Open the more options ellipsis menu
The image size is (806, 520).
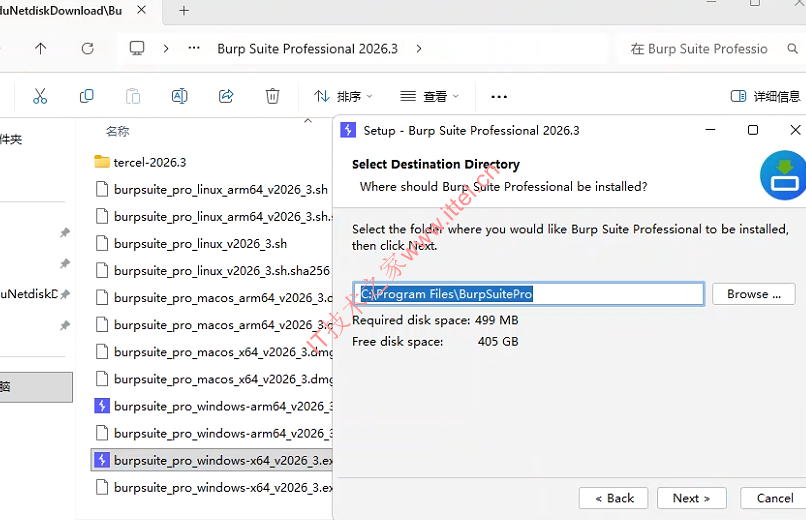pyautogui.click(x=499, y=96)
